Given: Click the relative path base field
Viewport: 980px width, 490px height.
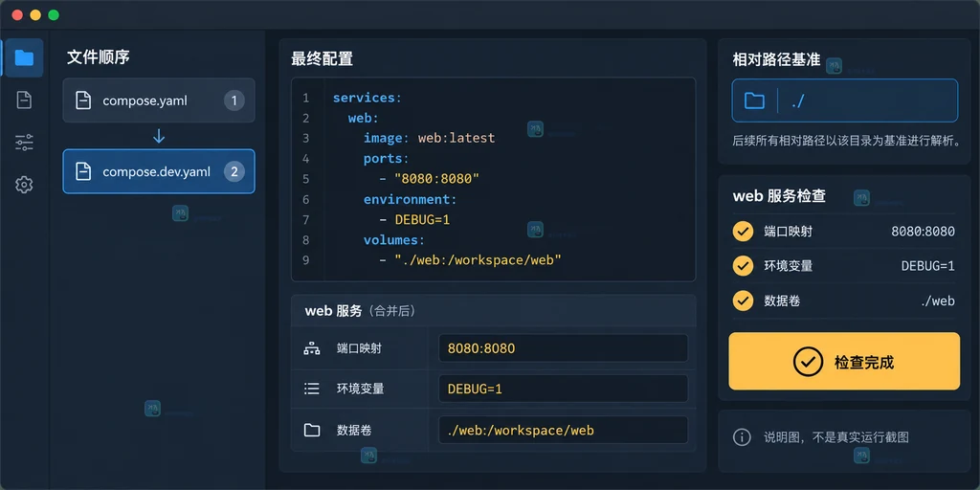Looking at the screenshot, I should pyautogui.click(x=845, y=100).
